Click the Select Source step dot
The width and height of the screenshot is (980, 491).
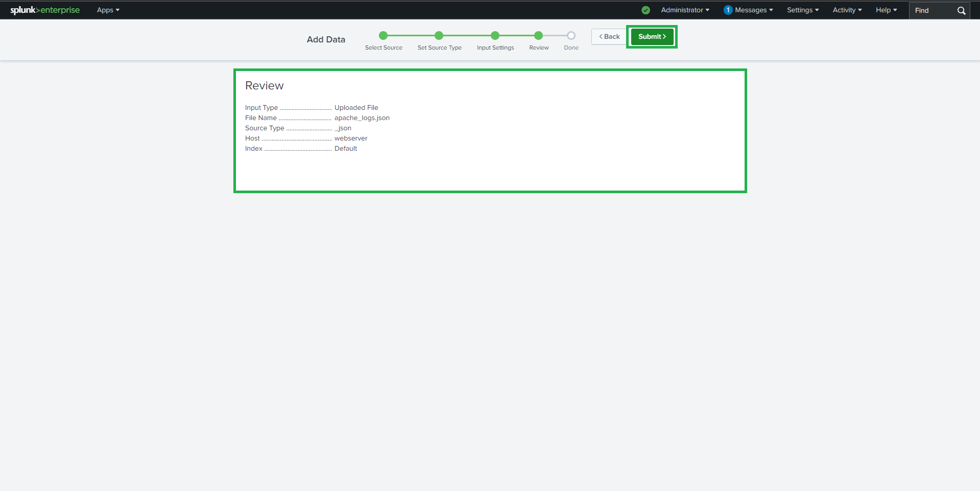click(384, 35)
